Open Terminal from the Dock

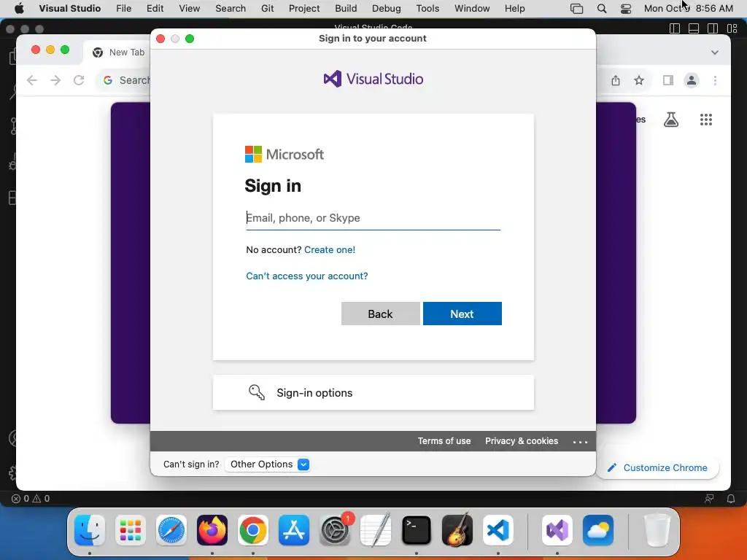417,530
